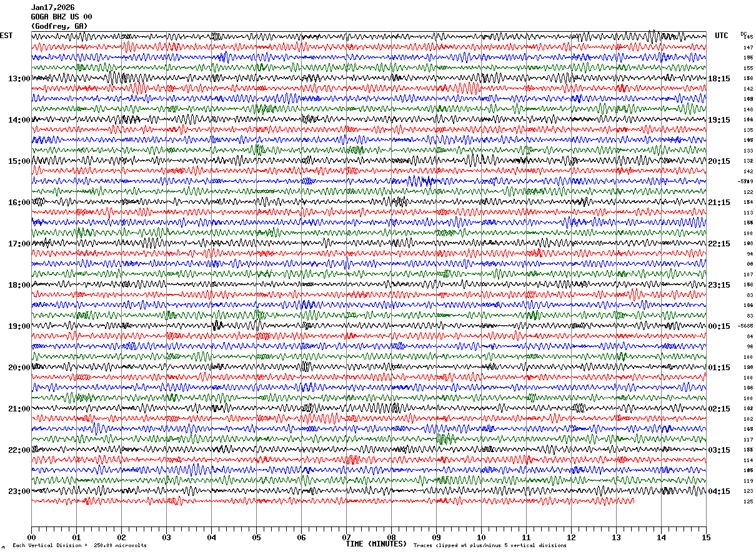This screenshot has height=554, width=756.
Task: Click the "02:15" UTC time label
Action: click(x=719, y=409)
